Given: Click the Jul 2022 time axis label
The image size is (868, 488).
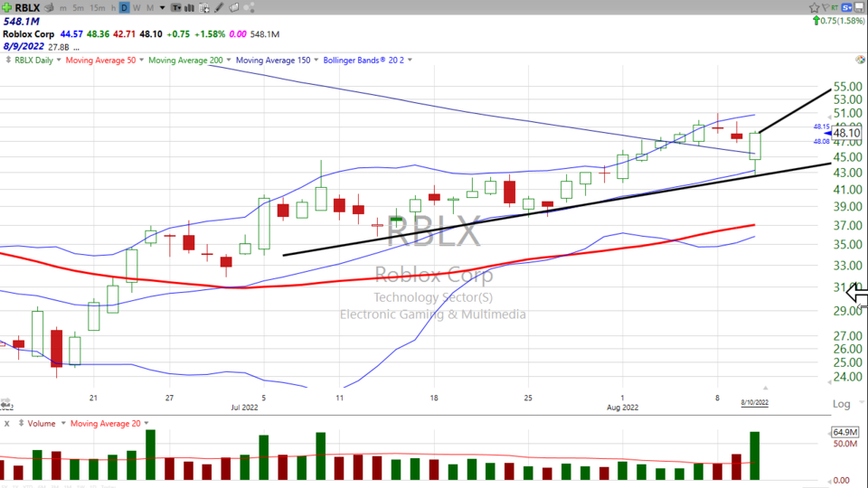Looking at the screenshot, I should pos(244,408).
